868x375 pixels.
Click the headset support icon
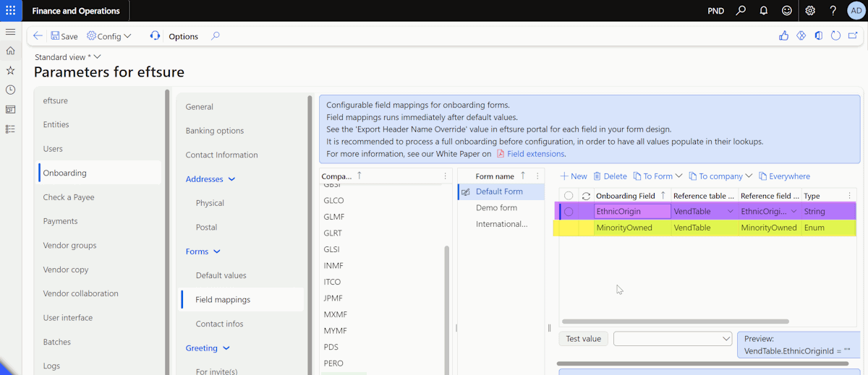[155, 36]
